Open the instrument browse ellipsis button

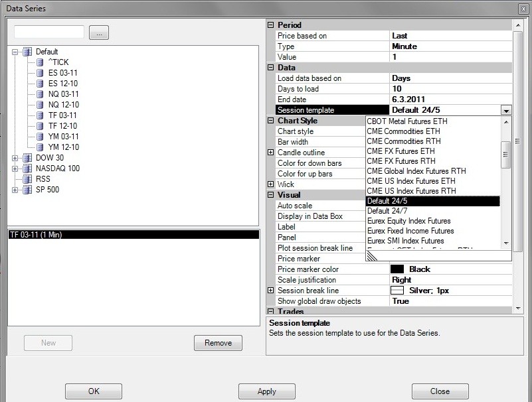(x=98, y=33)
